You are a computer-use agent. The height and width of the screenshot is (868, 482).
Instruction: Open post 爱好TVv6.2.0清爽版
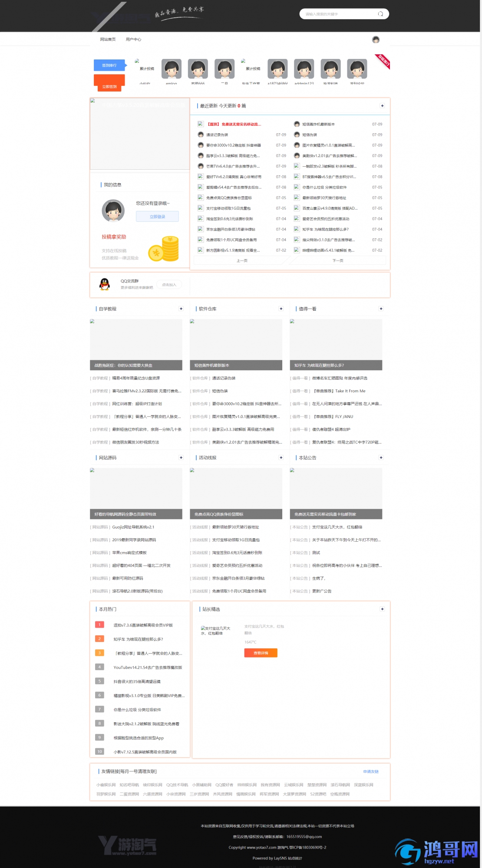pos(234,177)
